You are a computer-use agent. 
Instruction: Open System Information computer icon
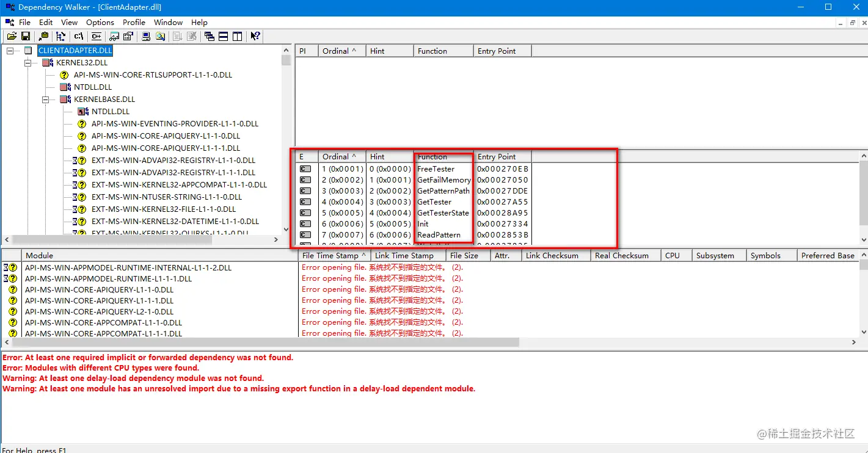pos(147,37)
